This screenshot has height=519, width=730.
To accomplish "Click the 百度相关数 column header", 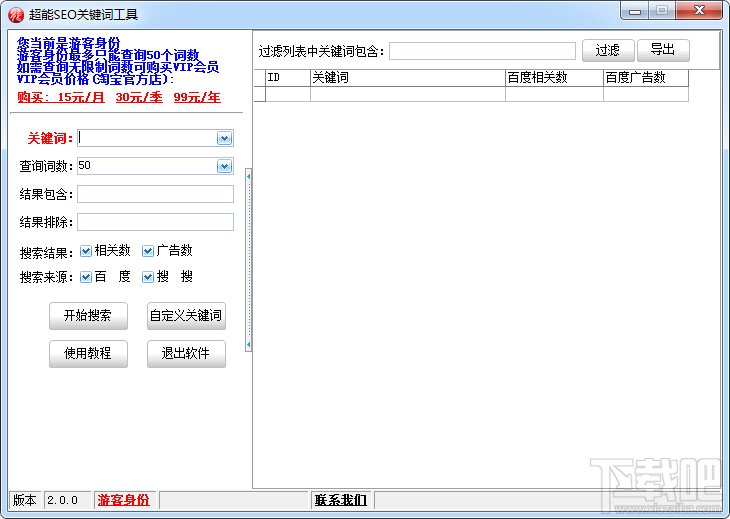I will 554,78.
